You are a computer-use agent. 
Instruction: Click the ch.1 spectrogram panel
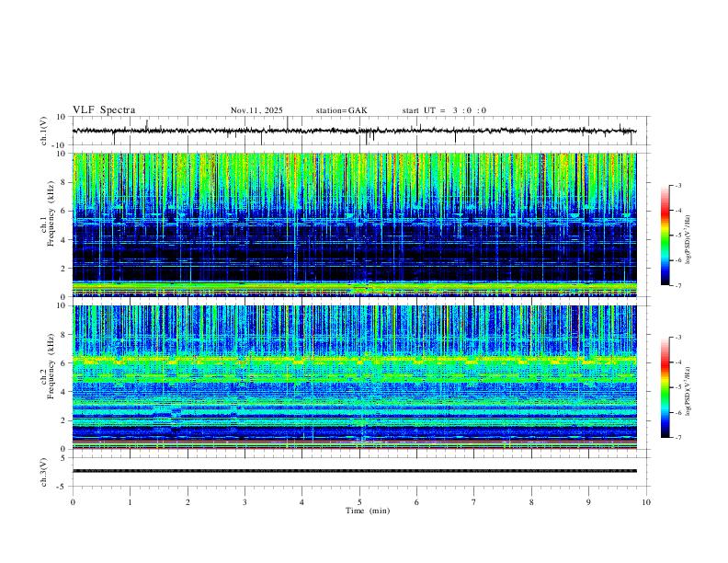[354, 224]
